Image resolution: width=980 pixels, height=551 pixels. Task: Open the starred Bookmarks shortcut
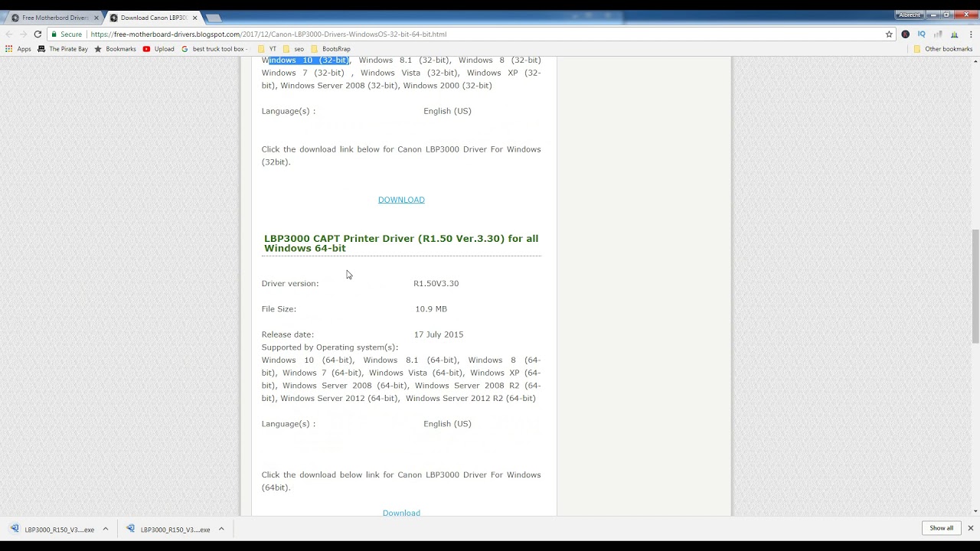coord(115,49)
